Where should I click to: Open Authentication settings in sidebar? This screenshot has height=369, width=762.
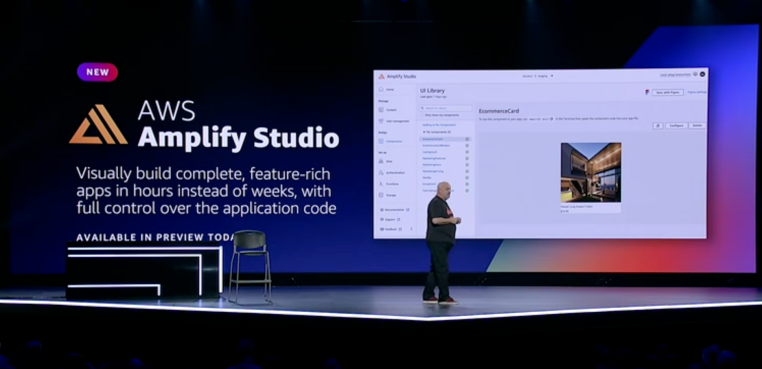click(392, 173)
